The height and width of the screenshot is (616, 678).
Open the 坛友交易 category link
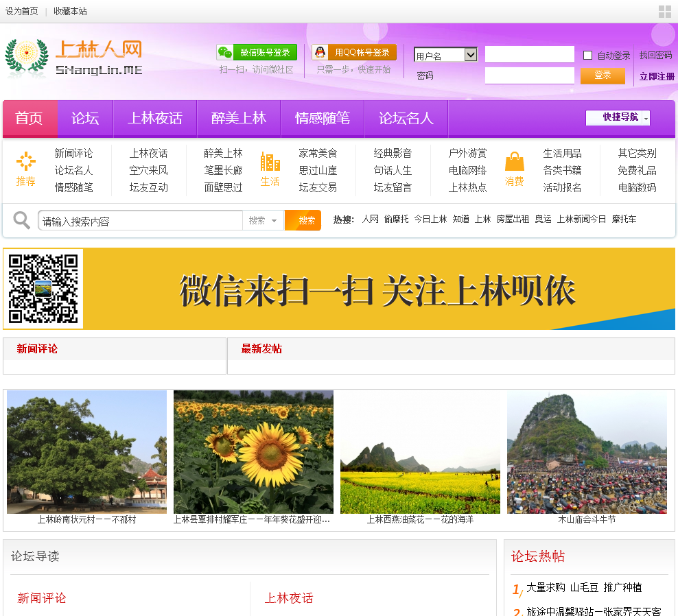pos(318,187)
